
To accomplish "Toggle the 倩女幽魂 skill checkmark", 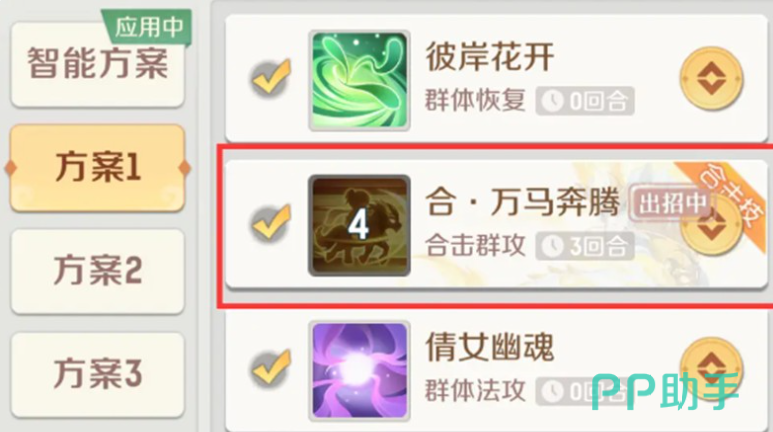I will point(271,368).
